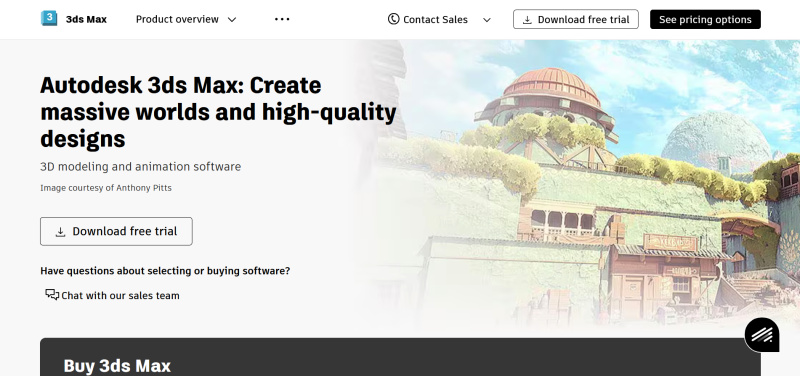The image size is (800, 376).
Task: Click download arrow icon in hero button
Action: (x=60, y=232)
